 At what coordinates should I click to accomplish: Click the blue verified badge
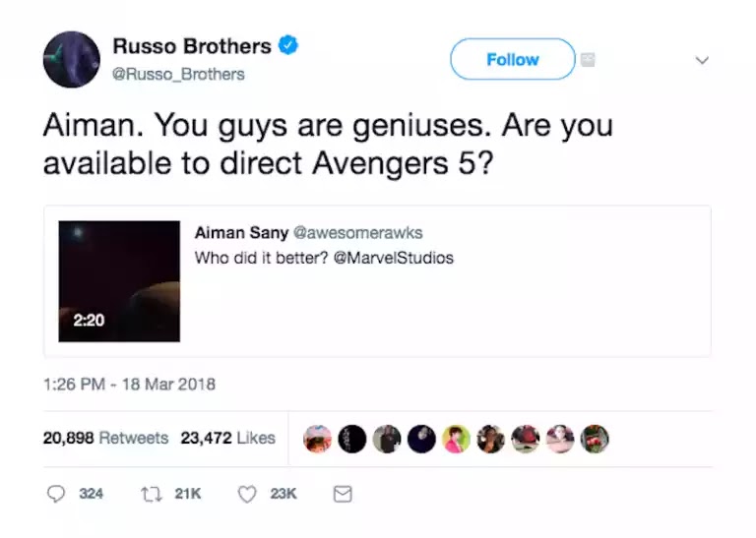289,45
